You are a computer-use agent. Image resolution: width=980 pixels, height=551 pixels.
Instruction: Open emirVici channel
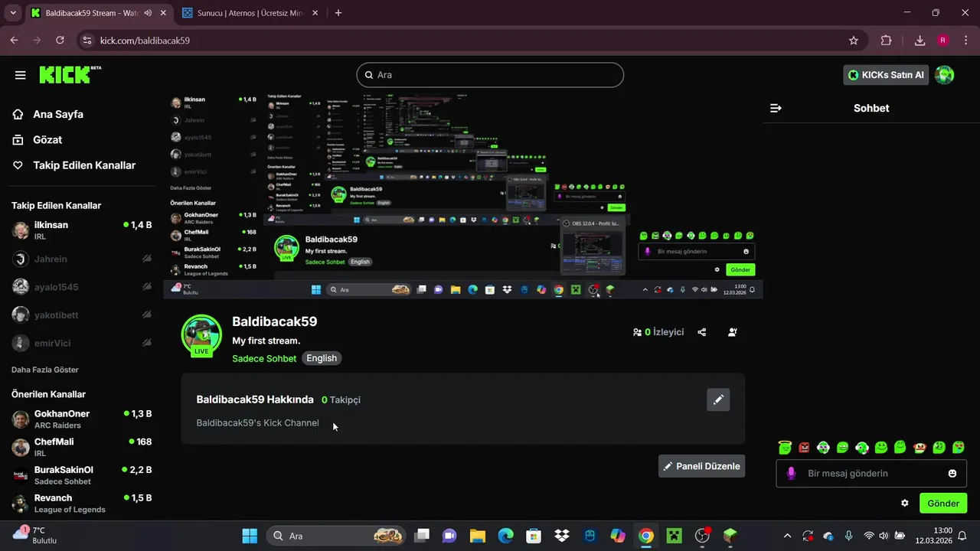click(81, 343)
